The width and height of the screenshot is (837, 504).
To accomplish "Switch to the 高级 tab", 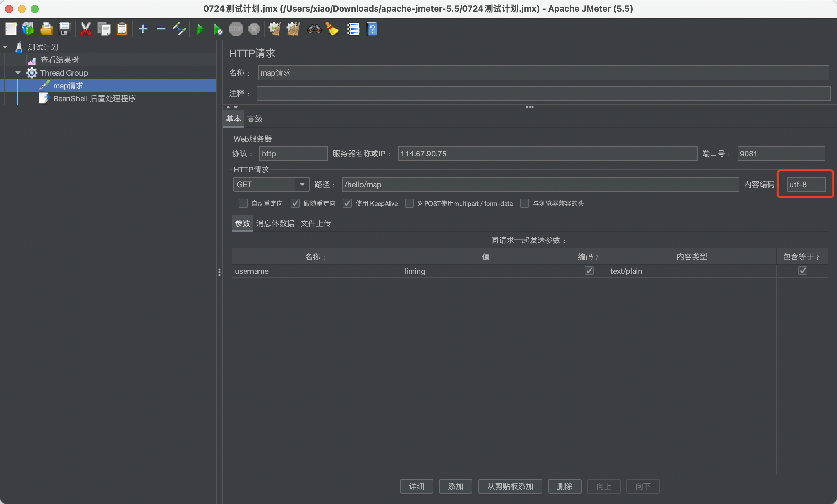I will [255, 119].
